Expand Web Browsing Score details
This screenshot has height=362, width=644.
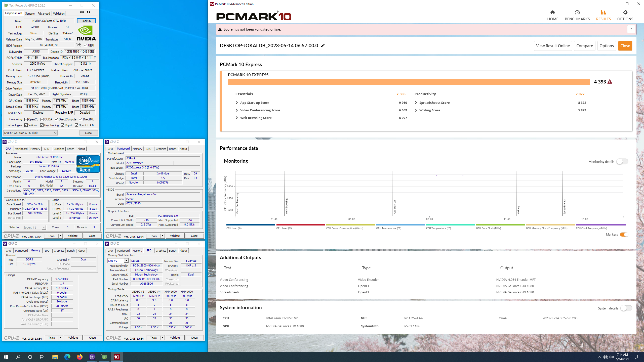coord(237,118)
